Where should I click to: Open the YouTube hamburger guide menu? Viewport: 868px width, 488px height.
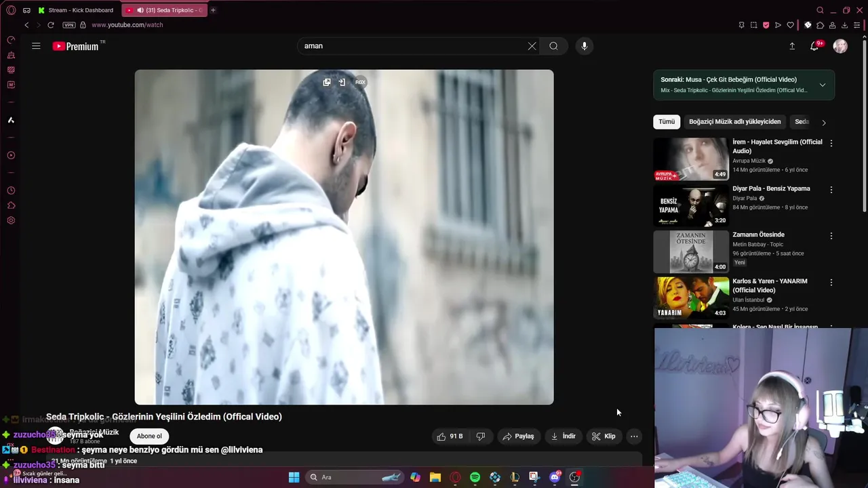36,46
